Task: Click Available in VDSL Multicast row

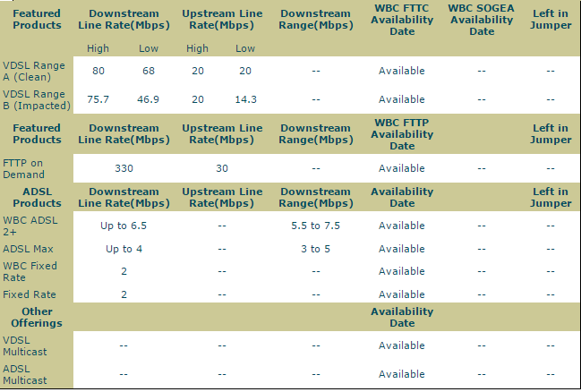Action: [402, 345]
